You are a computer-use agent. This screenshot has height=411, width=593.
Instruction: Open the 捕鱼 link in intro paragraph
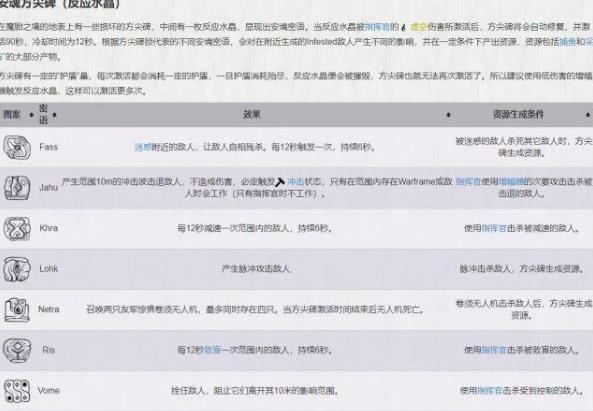[567, 42]
